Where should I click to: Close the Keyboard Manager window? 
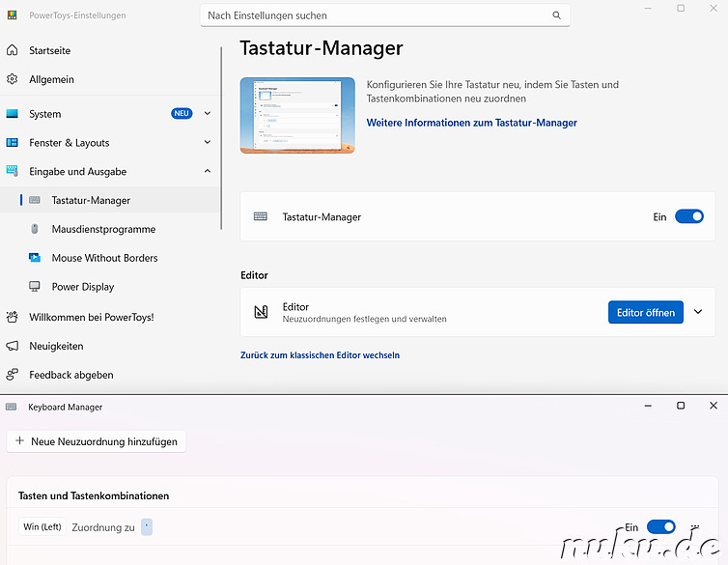point(714,406)
